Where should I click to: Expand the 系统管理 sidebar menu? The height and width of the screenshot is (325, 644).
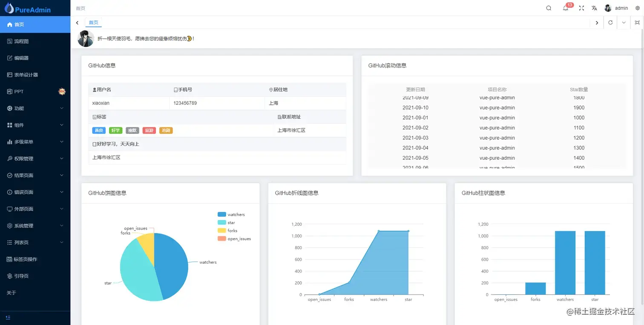coord(35,226)
